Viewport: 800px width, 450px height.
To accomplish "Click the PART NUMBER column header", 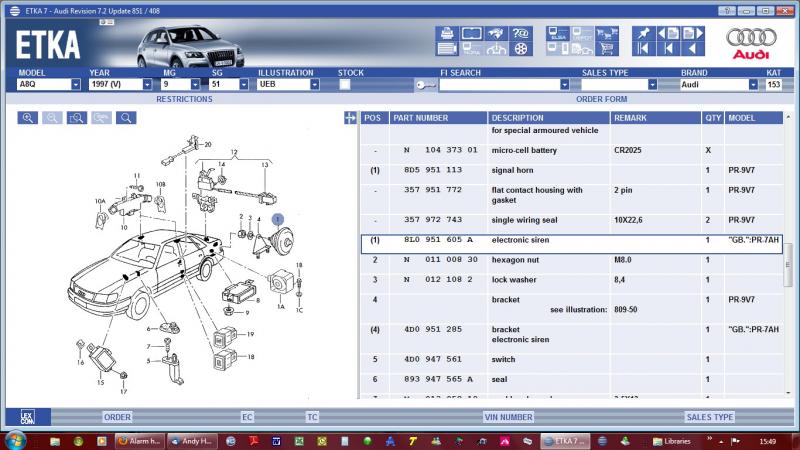I will [438, 118].
